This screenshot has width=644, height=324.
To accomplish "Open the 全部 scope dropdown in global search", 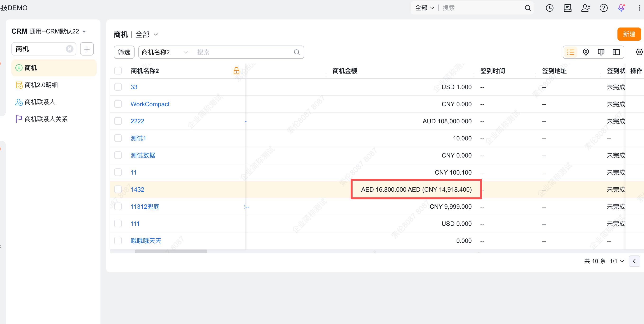I will pyautogui.click(x=425, y=8).
